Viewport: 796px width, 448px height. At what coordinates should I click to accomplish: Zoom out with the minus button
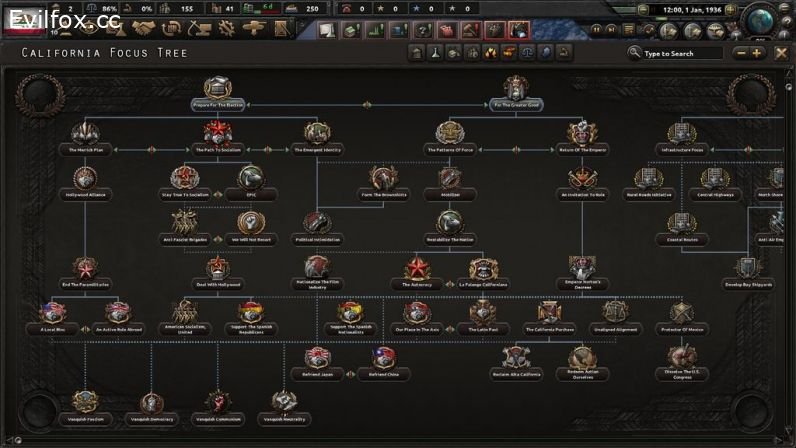tap(742, 53)
